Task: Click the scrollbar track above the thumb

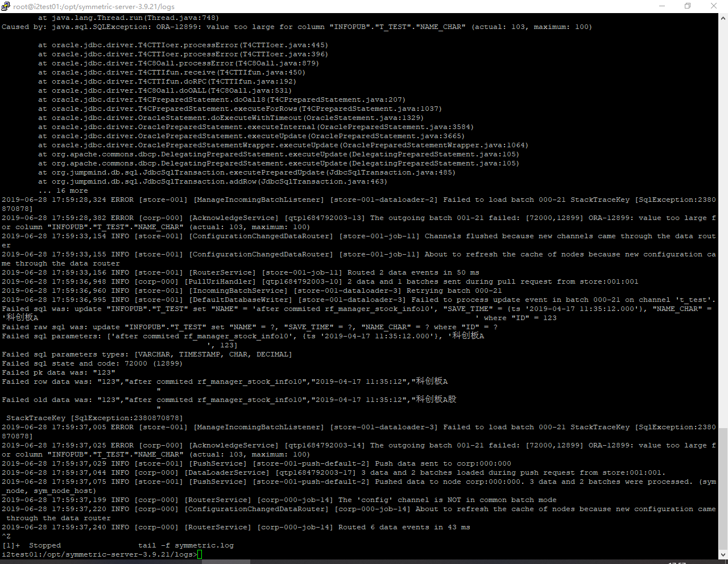Action: [723, 227]
